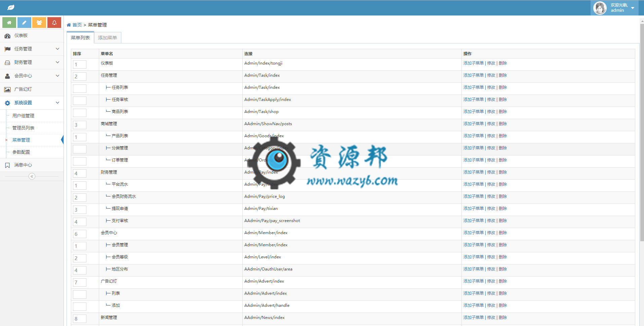Click the 消息中心 bookmark icon
Viewport: 644px width, 326px height.
[x=7, y=165]
